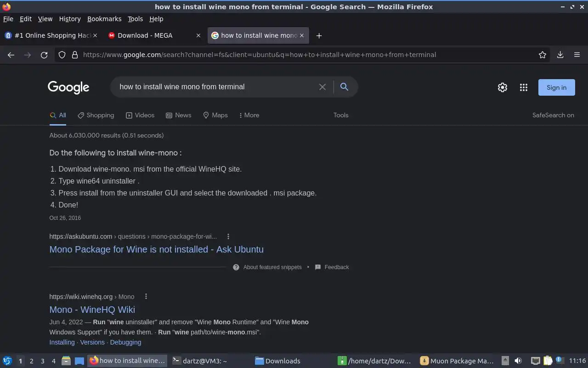This screenshot has height=368, width=588.
Task: Open the History menu
Action: (x=70, y=19)
